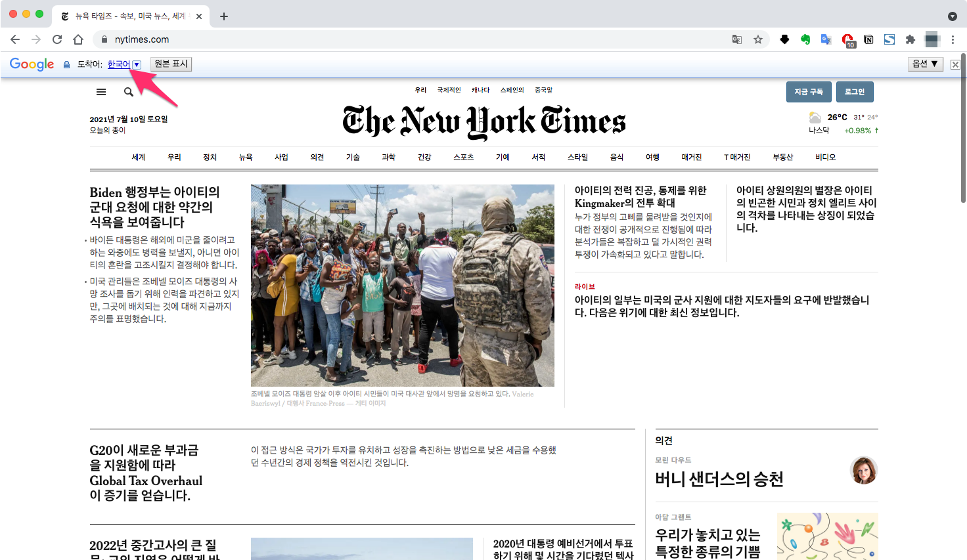Open the 뉴욕 section
Viewport: 967px width, 560px height.
246,157
